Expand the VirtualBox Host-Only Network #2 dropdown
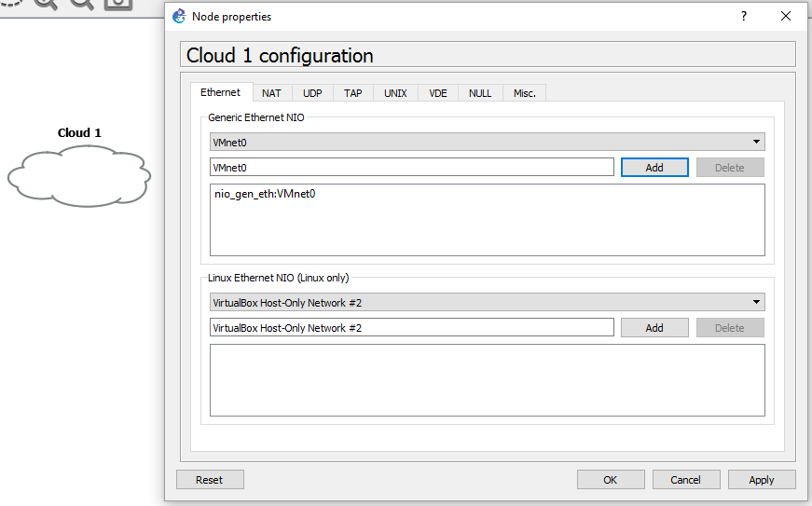 point(488,302)
